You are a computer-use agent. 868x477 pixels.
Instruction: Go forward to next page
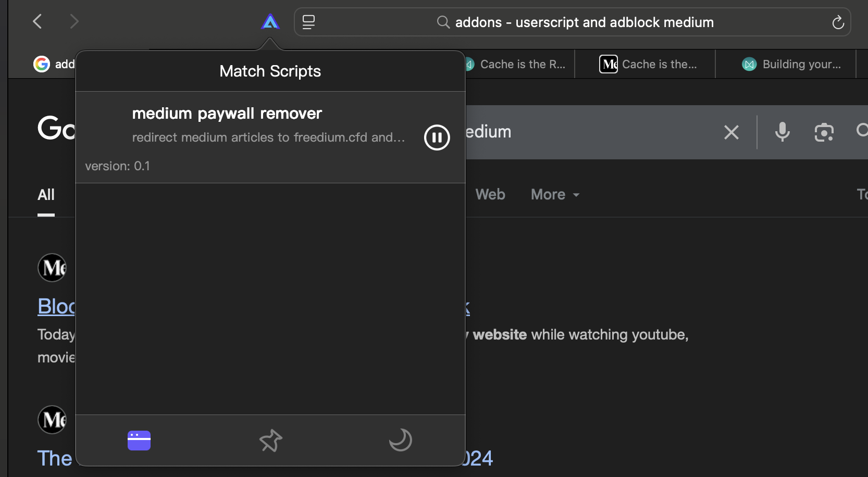coord(74,21)
